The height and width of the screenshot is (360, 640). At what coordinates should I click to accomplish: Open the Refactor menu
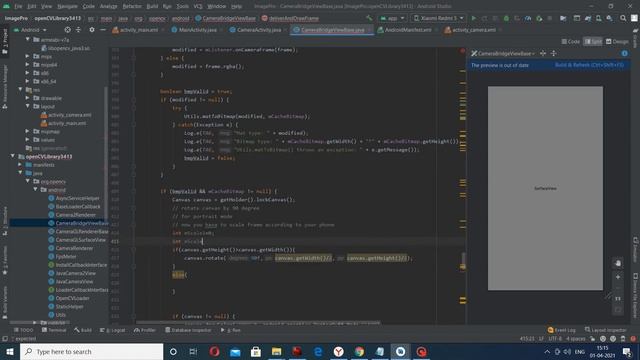pos(132,6)
